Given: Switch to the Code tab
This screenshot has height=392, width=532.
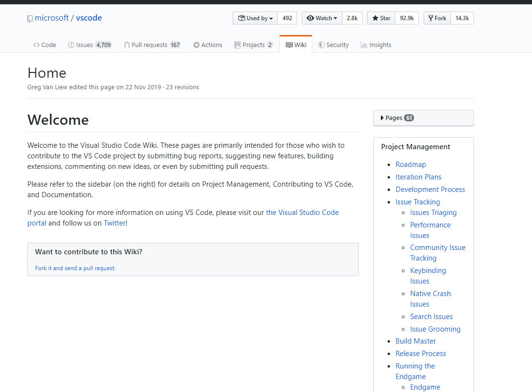Looking at the screenshot, I should coord(45,45).
